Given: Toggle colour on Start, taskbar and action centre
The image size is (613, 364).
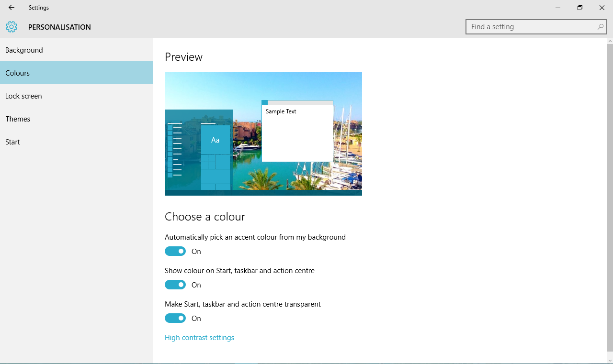Looking at the screenshot, I should 175,285.
